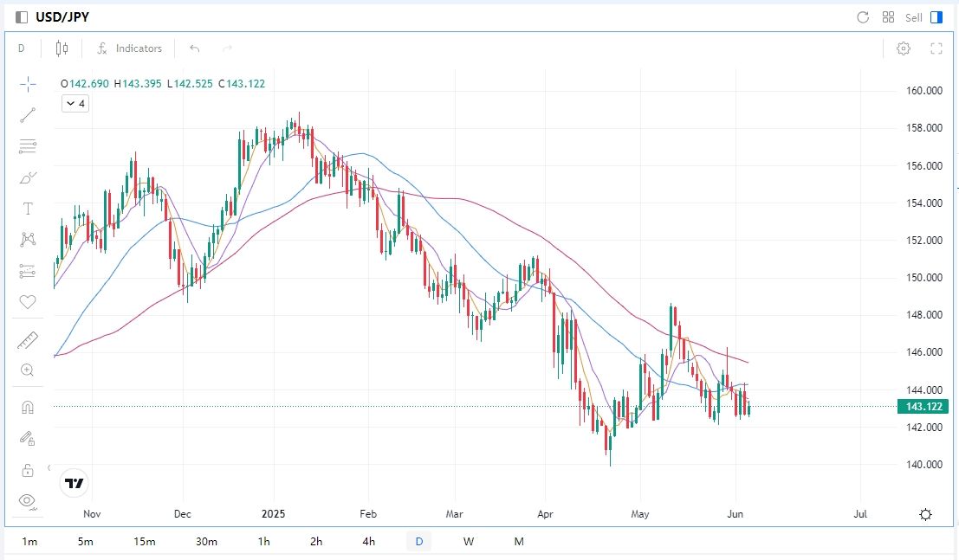
Task: Expand the collapsed indicators legend showing 4
Action: (75, 104)
